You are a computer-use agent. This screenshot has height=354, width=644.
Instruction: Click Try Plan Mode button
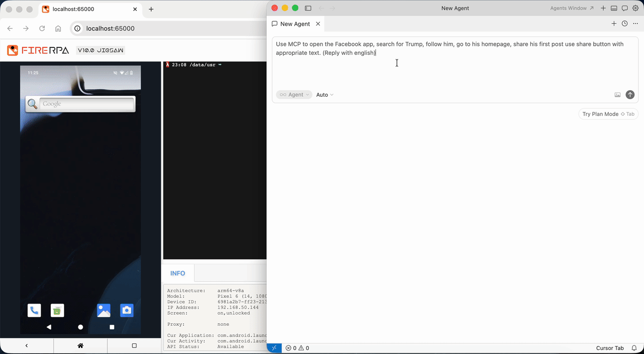click(608, 114)
